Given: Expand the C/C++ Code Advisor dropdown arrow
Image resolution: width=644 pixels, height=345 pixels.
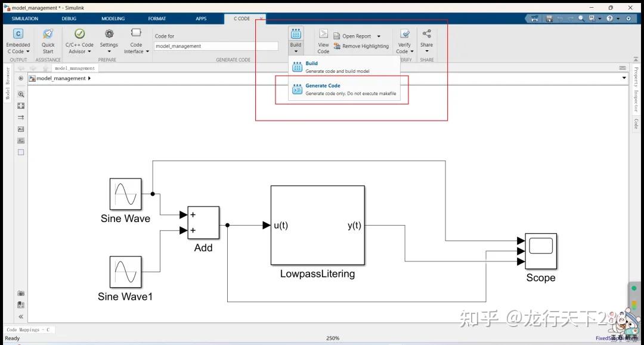Looking at the screenshot, I should [89, 52].
